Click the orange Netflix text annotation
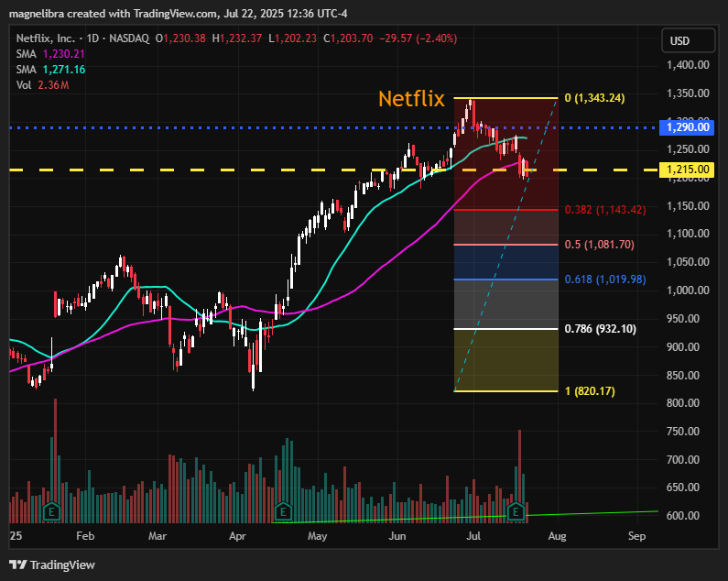Viewport: 728px width, 581px height. (x=411, y=99)
